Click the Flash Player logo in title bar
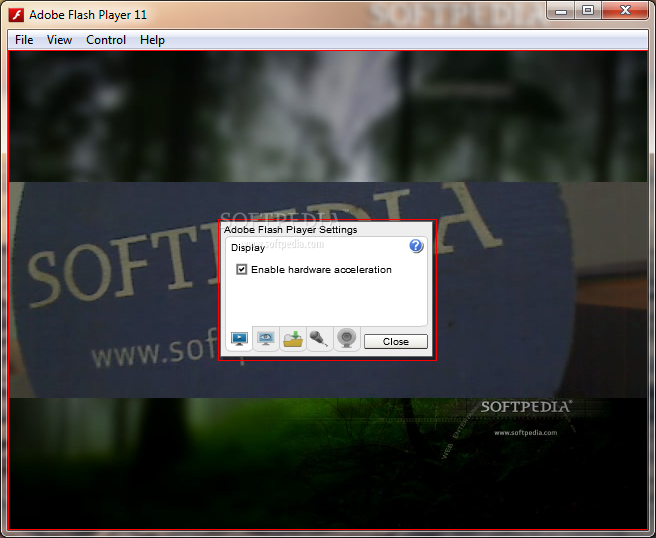This screenshot has width=656, height=538. coord(16,15)
